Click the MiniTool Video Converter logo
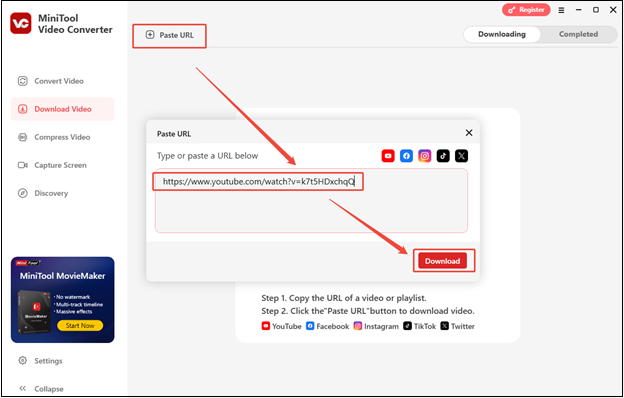Viewport: 624px width, 398px height. pyautogui.click(x=21, y=23)
